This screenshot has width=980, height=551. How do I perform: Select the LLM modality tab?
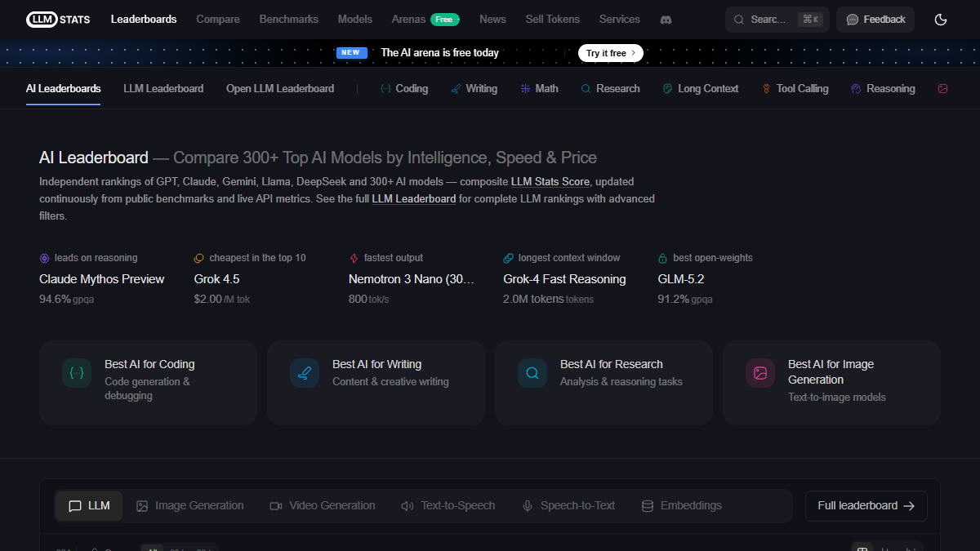(89, 506)
